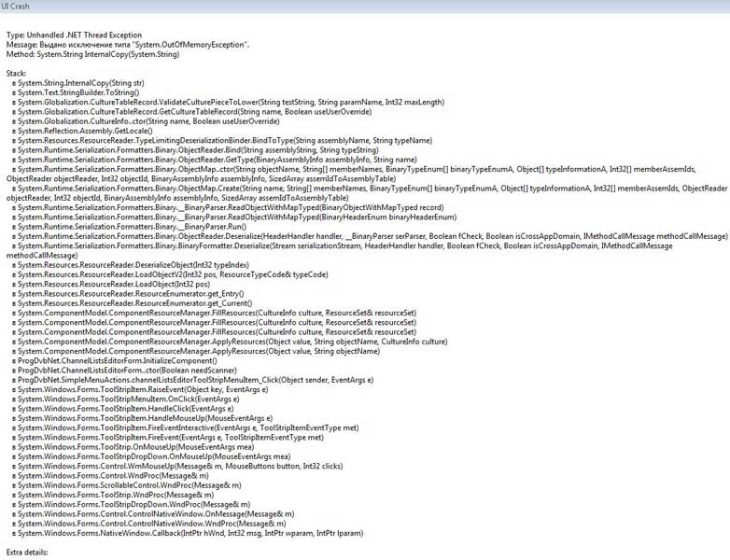Click the ChannelListsEditorForm.InitializeComponent() line
This screenshot has width=730, height=560.
tap(115, 361)
